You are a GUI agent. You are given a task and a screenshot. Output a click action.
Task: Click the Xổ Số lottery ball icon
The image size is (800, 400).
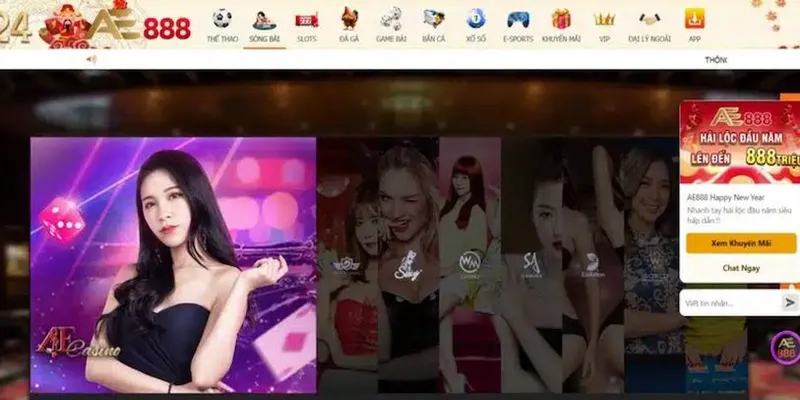(x=476, y=18)
